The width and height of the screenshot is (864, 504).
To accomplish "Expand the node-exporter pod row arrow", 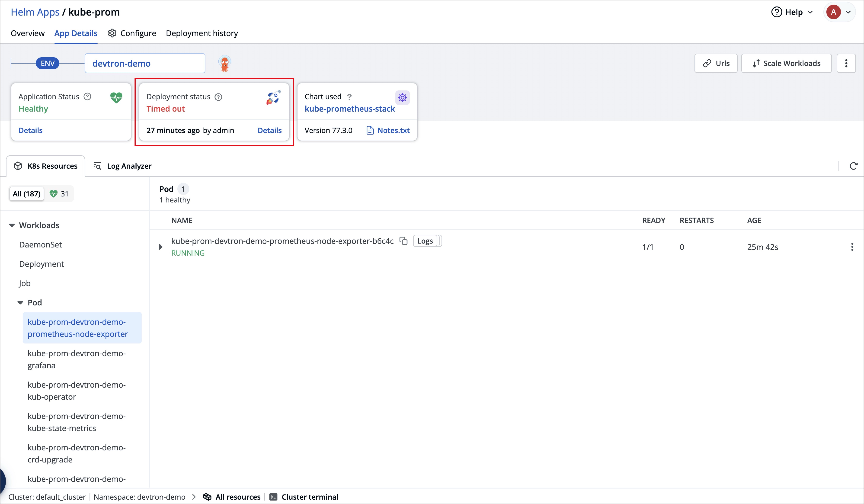I will coord(160,247).
